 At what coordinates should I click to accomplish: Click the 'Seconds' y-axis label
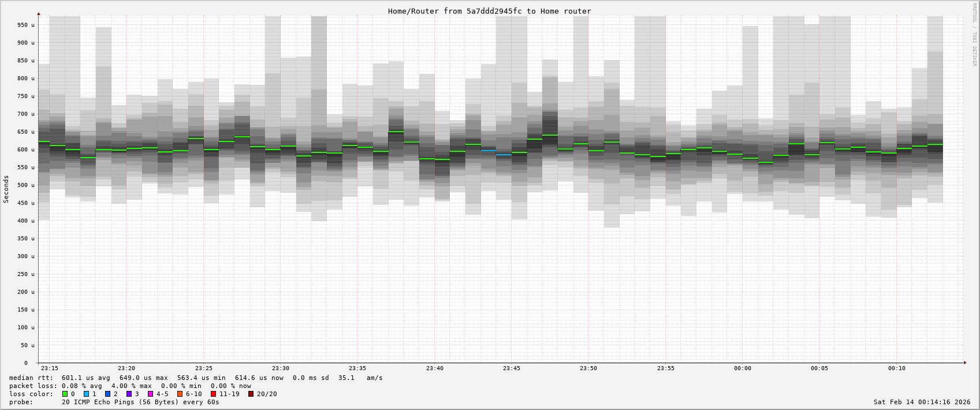pos(6,189)
